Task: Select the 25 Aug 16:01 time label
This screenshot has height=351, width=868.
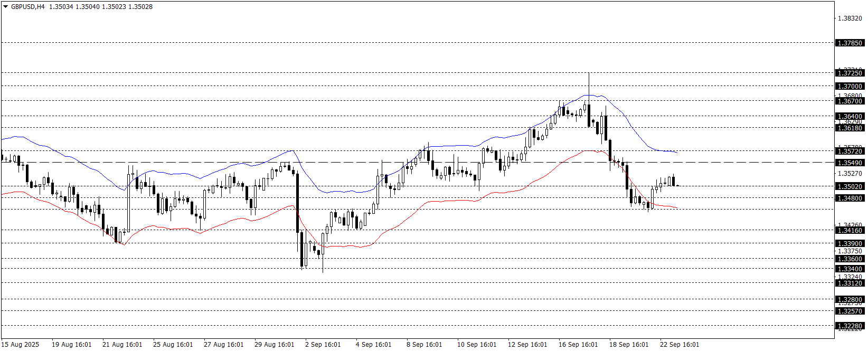Action: click(x=173, y=345)
